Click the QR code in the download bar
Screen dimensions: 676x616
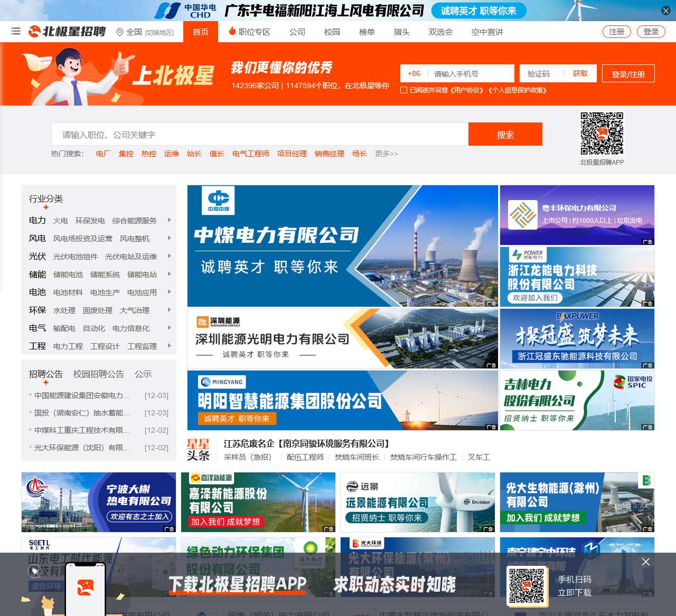click(527, 586)
